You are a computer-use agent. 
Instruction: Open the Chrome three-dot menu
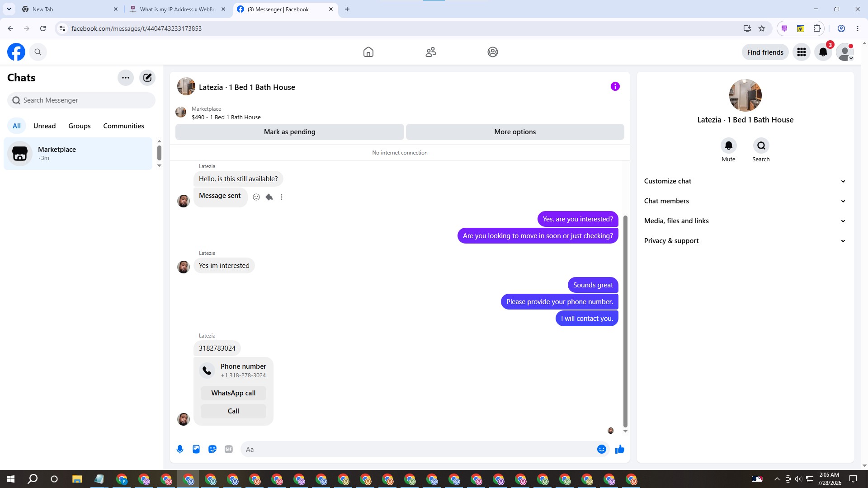(x=858, y=28)
